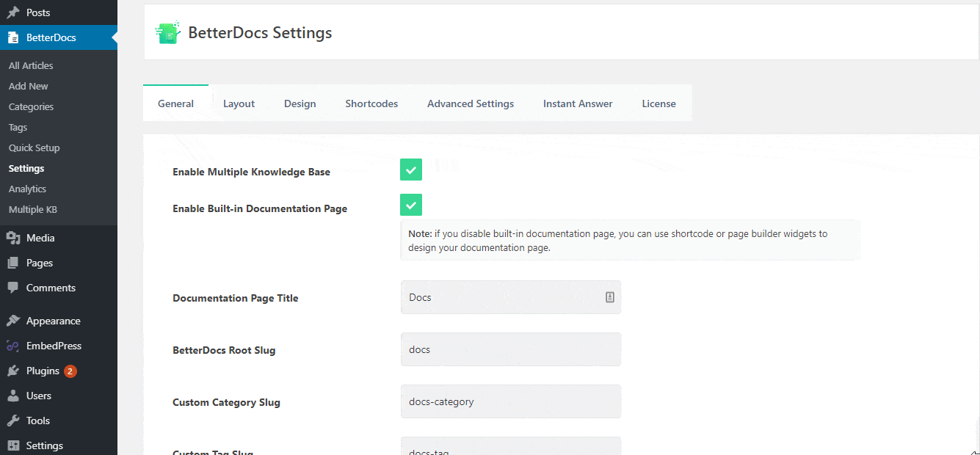The image size is (980, 455).
Task: Open the Shortcodes tab
Action: point(371,103)
